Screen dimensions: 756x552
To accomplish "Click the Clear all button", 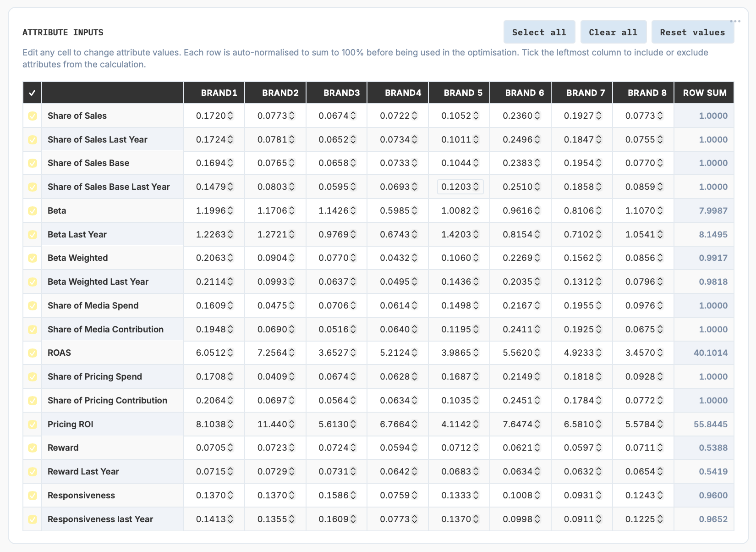I will (614, 32).
